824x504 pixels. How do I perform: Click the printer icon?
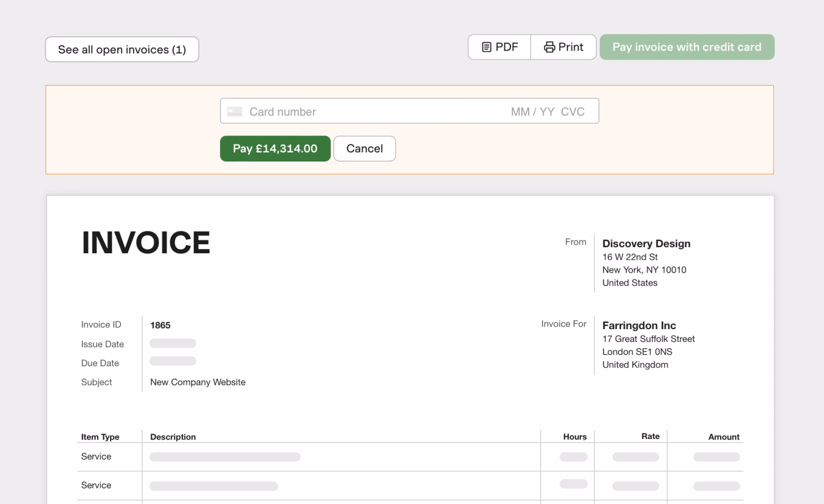[x=549, y=47]
